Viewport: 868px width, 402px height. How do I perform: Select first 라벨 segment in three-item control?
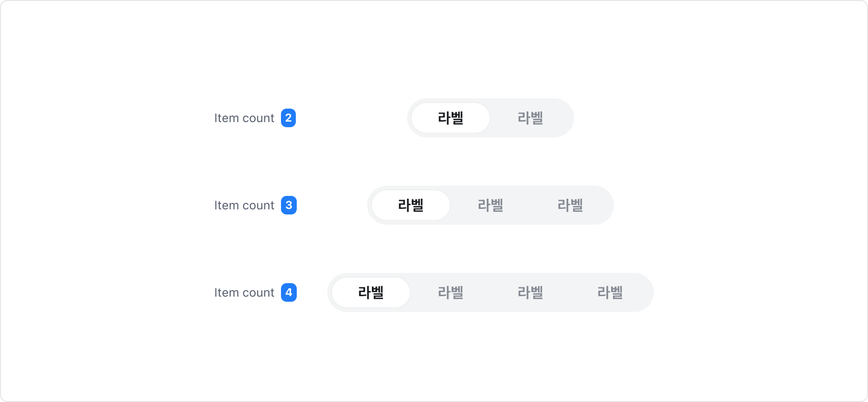410,205
